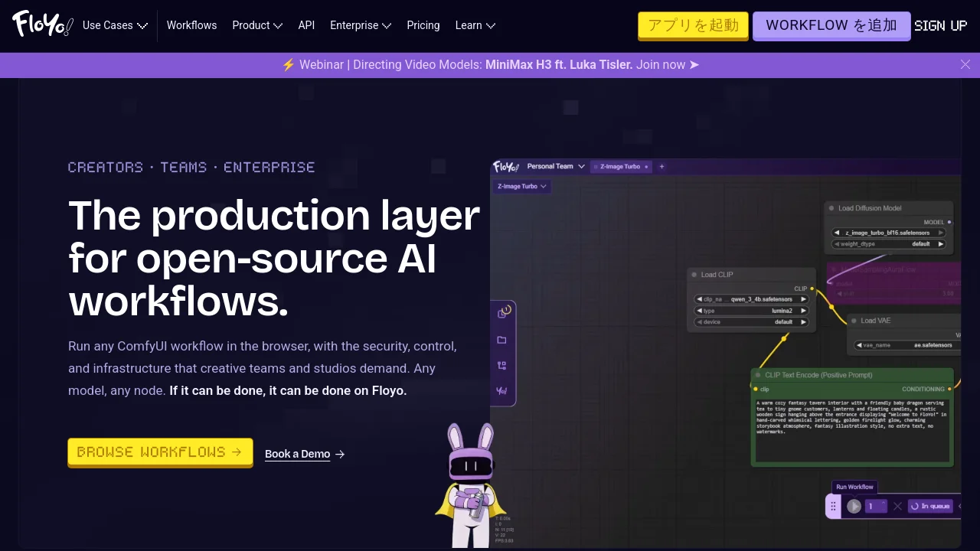Click next arrow on the clip_name field

pos(803,299)
